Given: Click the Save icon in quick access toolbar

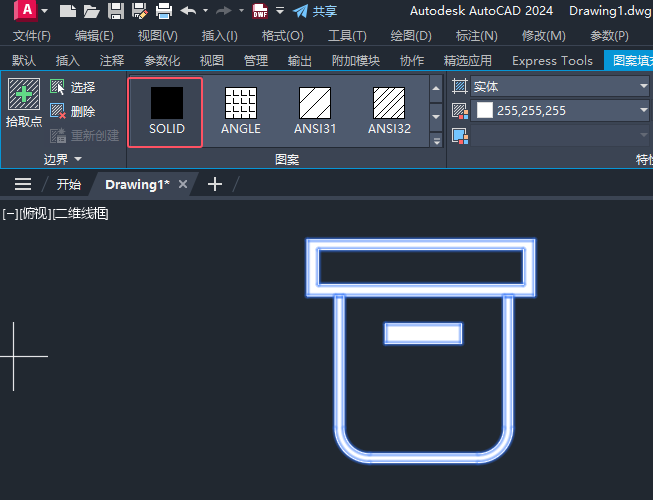Looking at the screenshot, I should (x=116, y=11).
